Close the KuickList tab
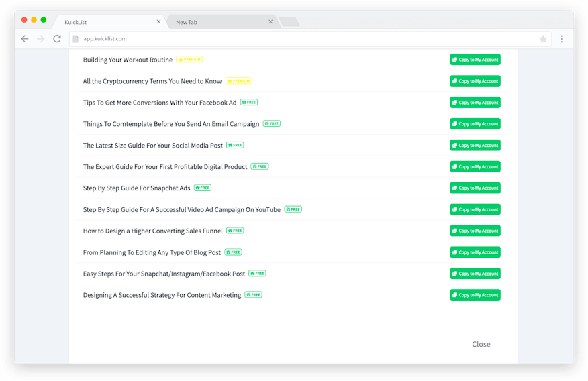The height and width of the screenshot is (381, 588). point(159,22)
